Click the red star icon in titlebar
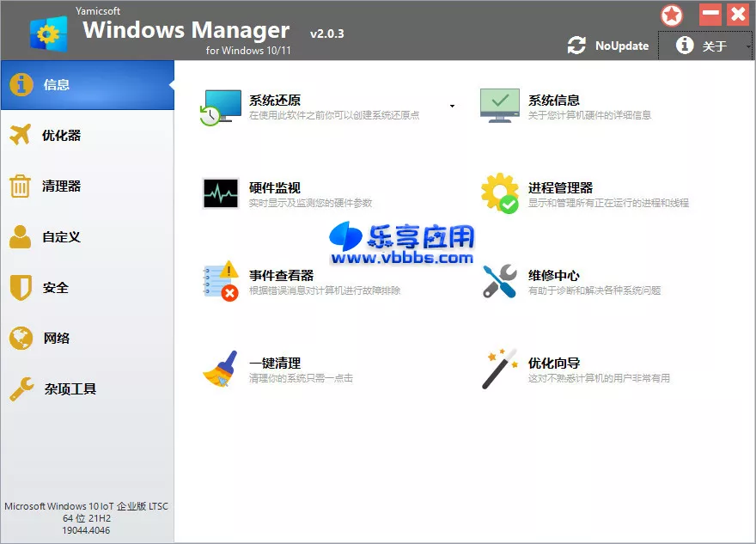The width and height of the screenshot is (756, 544). pos(671,15)
